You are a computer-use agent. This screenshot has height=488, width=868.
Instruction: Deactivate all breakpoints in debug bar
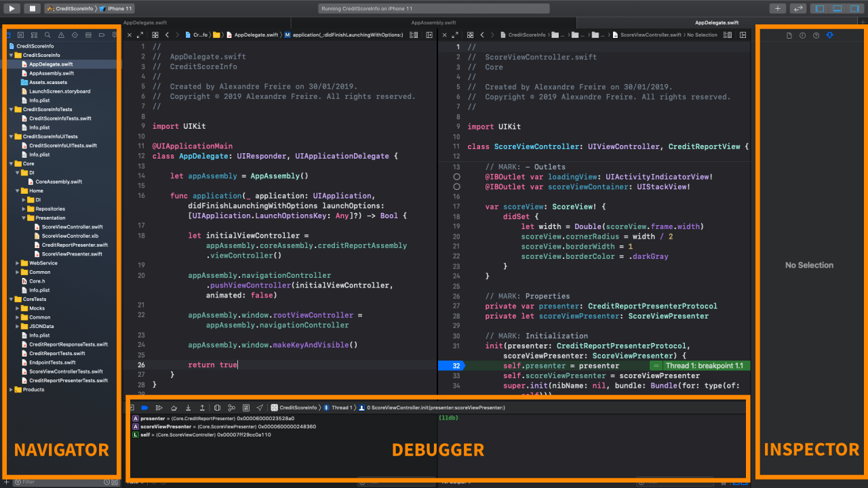(144, 407)
